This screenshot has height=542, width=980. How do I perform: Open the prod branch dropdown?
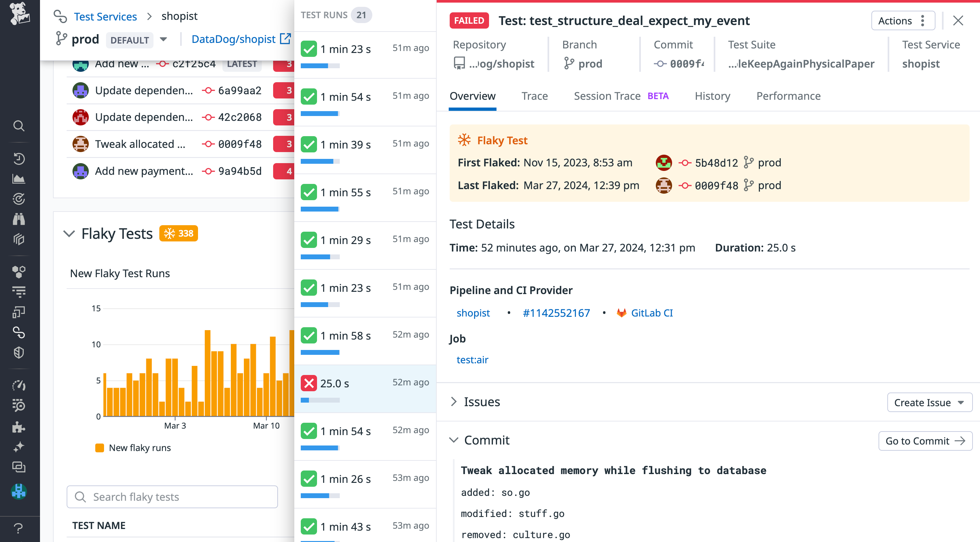pyautogui.click(x=163, y=40)
